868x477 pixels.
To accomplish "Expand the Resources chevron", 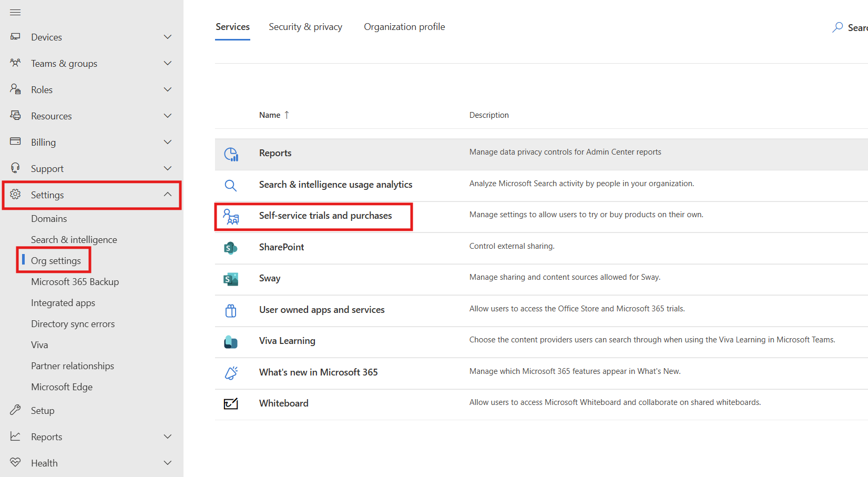I will [x=168, y=116].
